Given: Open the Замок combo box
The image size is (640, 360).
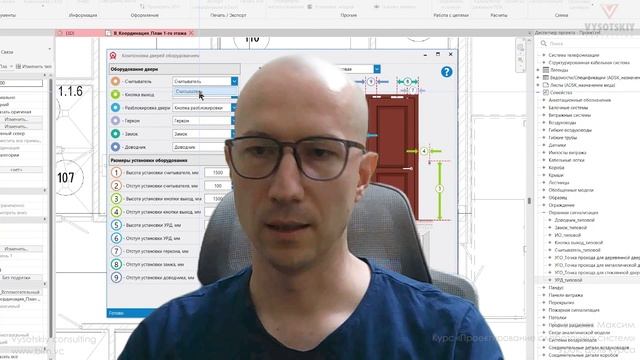Looking at the screenshot, I should [x=204, y=134].
